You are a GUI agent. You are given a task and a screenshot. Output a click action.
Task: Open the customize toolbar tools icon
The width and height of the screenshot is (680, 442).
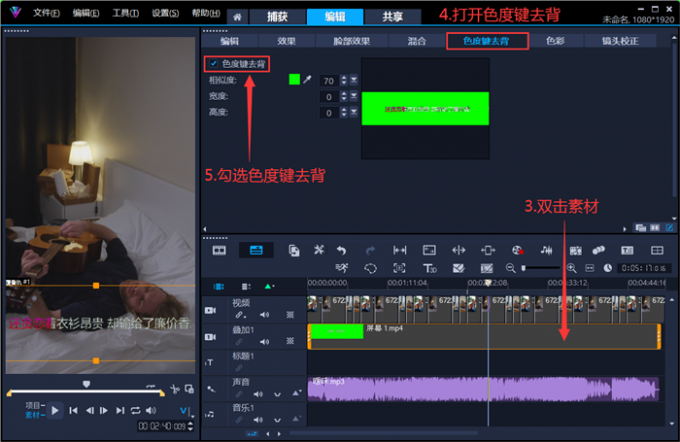point(319,250)
